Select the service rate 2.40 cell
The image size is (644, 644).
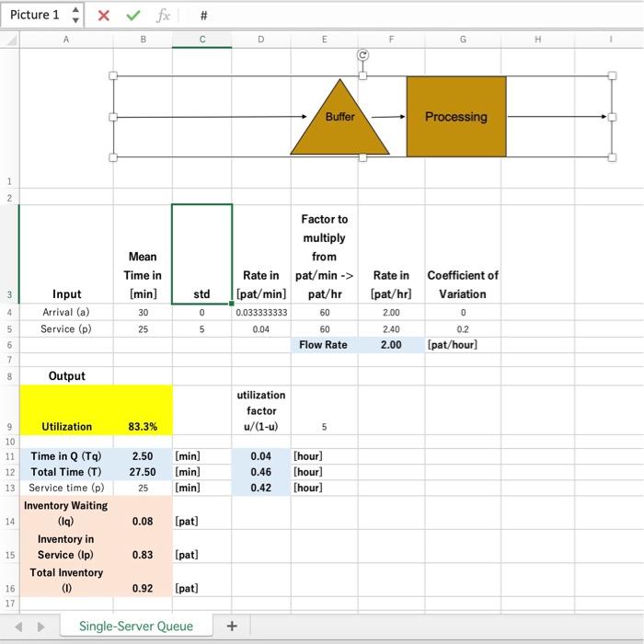pos(391,329)
